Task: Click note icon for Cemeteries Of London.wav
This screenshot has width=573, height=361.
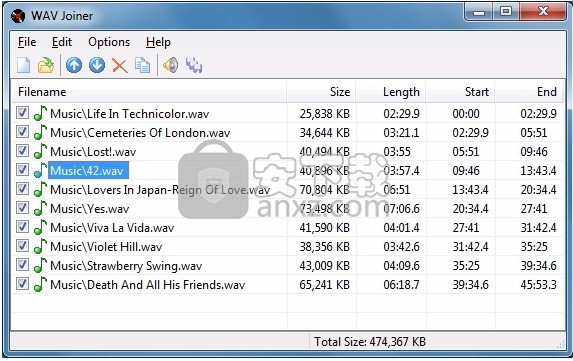Action: pyautogui.click(x=40, y=132)
